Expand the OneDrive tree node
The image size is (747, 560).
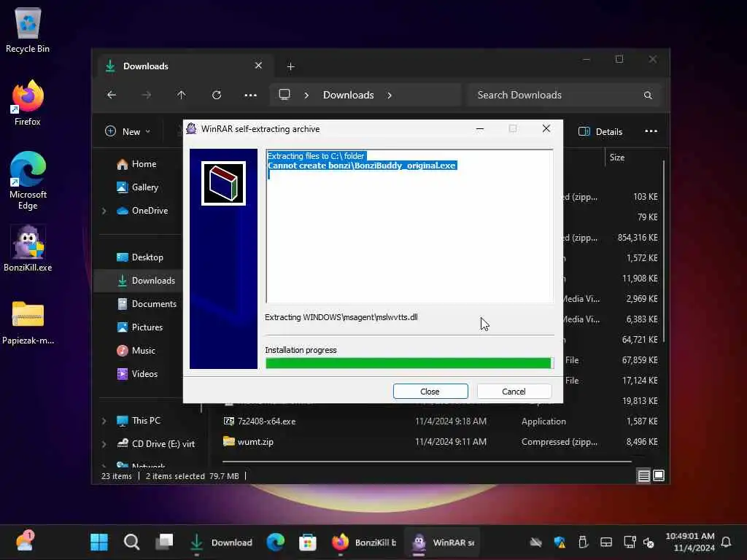pos(104,211)
